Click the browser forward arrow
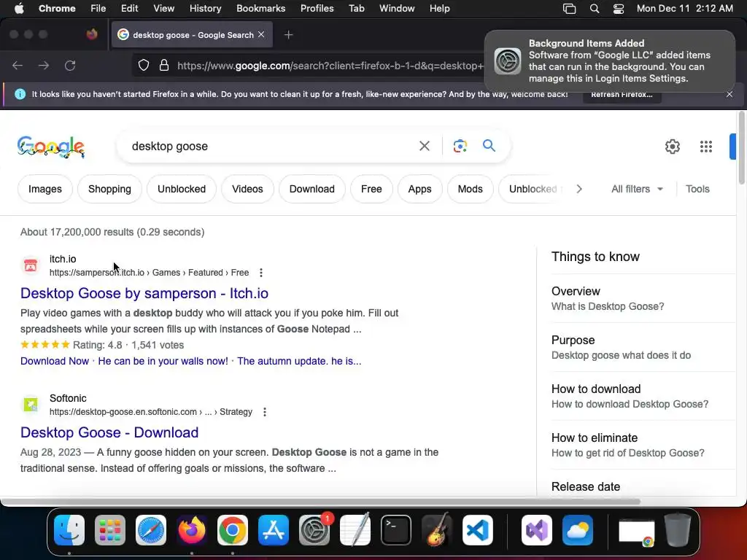Image resolution: width=747 pixels, height=560 pixels. pos(44,65)
